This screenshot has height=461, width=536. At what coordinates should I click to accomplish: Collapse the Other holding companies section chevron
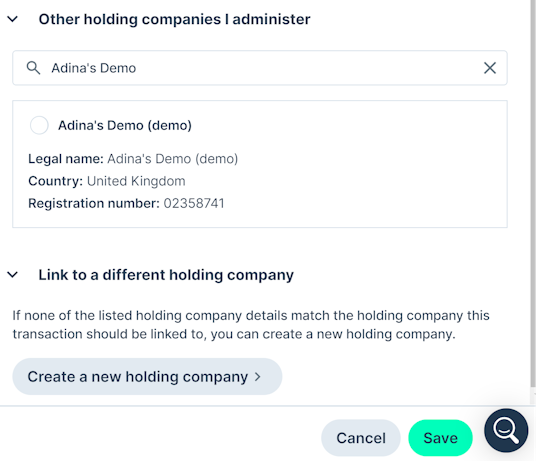13,19
